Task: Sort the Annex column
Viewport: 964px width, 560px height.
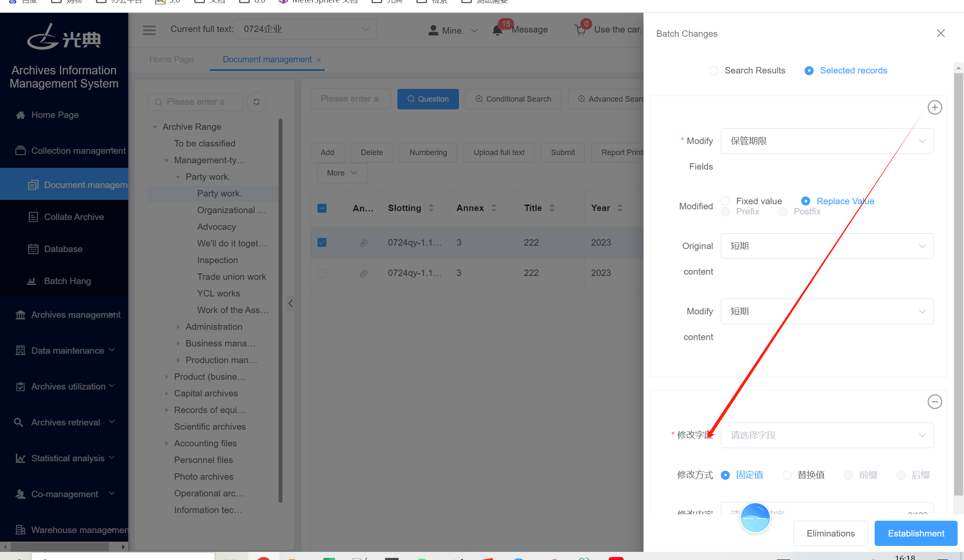Action: click(494, 208)
